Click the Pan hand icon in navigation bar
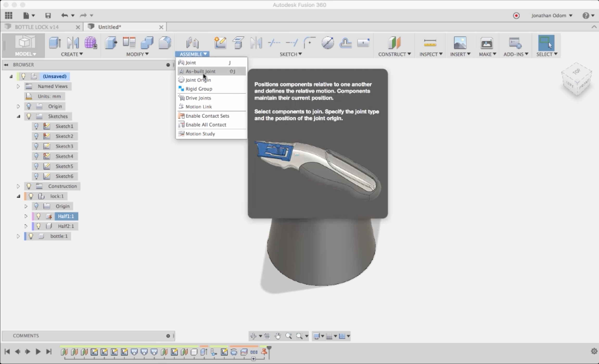This screenshot has width=599, height=364. point(278,336)
